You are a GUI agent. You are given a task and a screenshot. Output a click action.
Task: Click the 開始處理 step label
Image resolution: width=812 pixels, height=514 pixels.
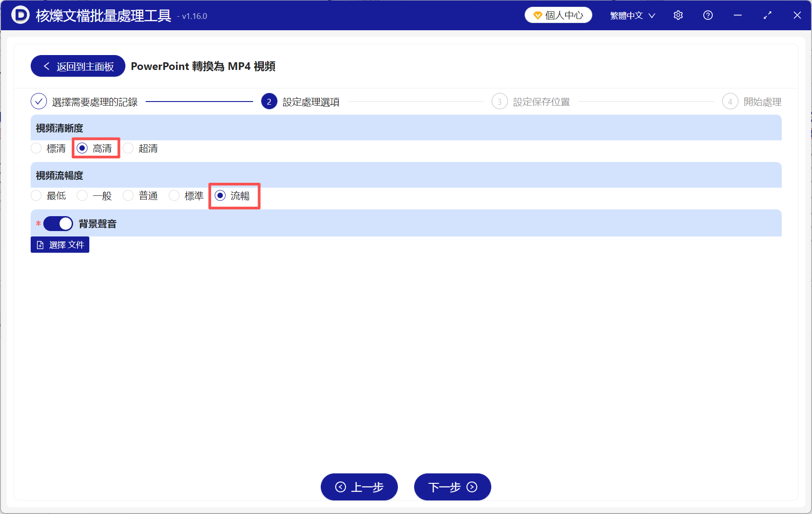coord(763,101)
